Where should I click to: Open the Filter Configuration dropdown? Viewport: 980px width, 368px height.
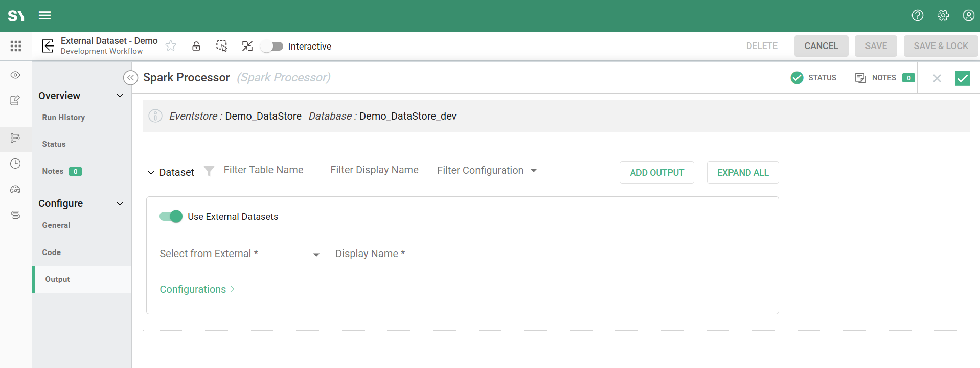[x=487, y=171]
